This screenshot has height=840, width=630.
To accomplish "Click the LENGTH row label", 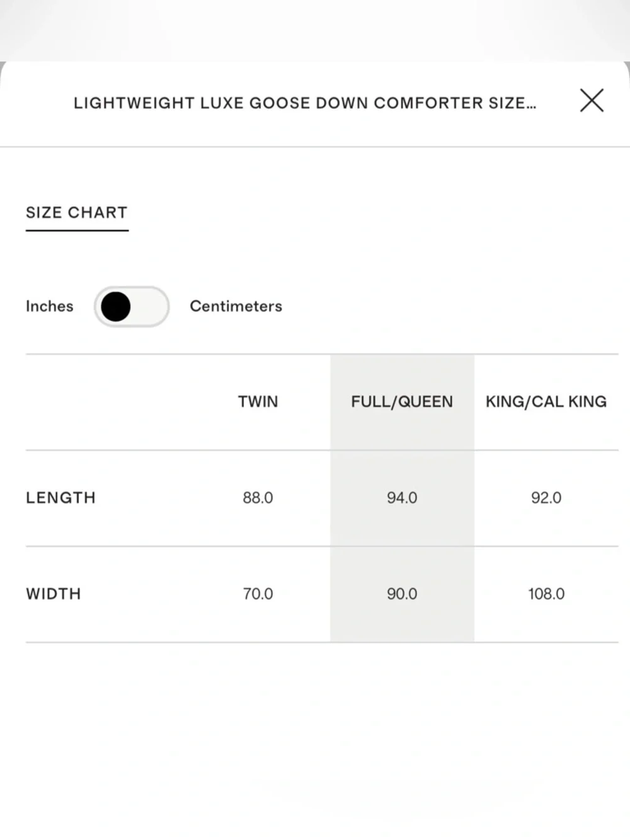I will pyautogui.click(x=60, y=498).
